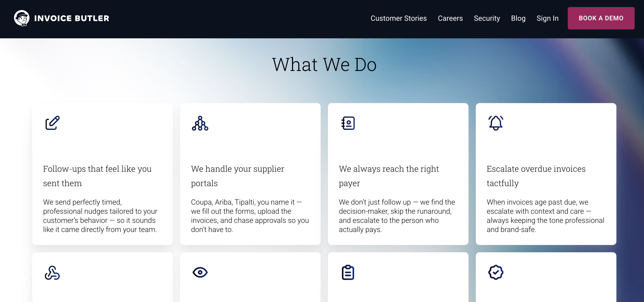Viewport: 644px width, 302px height.
Task: Go to the Careers page
Action: click(x=450, y=18)
